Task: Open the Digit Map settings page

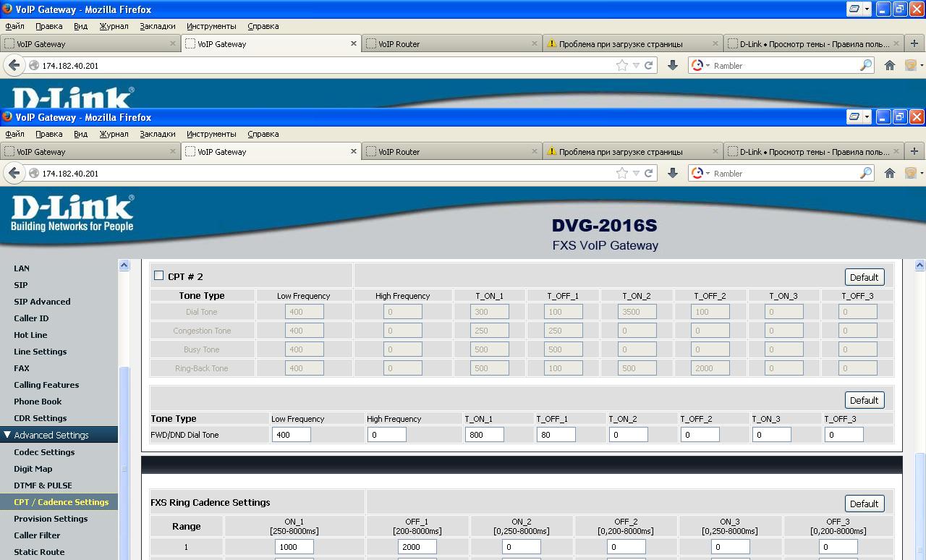Action: tap(33, 469)
